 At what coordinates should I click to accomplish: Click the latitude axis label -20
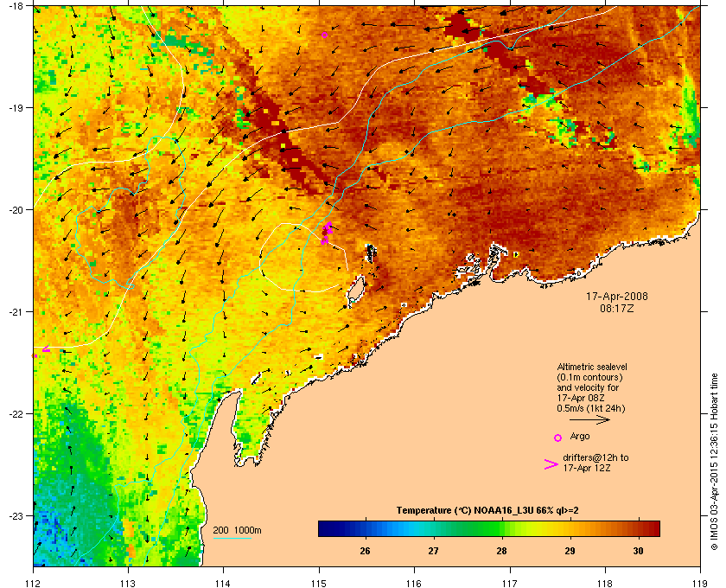(x=16, y=209)
